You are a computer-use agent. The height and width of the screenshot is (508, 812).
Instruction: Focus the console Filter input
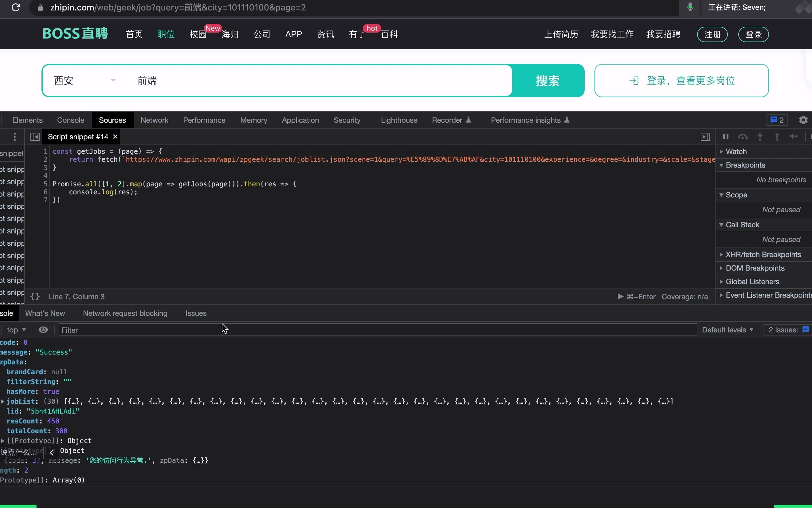tap(378, 330)
